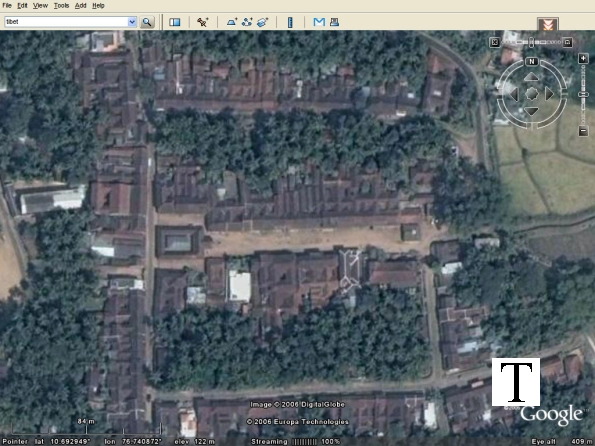Viewport: 595px width, 446px height.
Task: Open the File menu
Action: point(7,6)
